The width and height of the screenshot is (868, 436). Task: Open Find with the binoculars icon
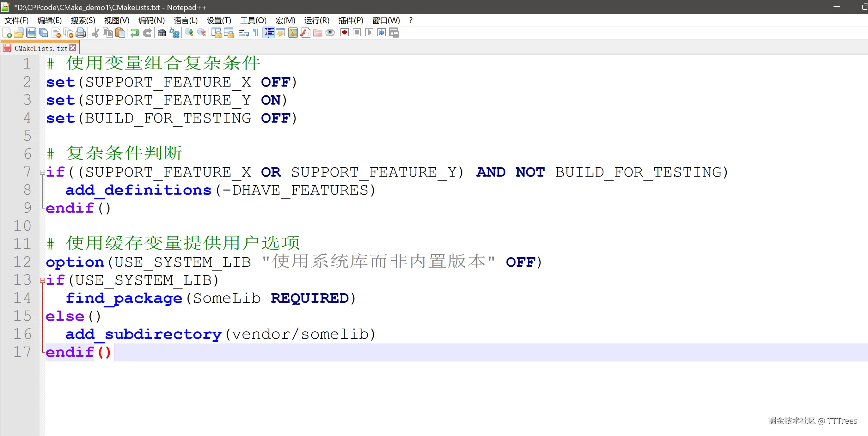click(x=162, y=33)
